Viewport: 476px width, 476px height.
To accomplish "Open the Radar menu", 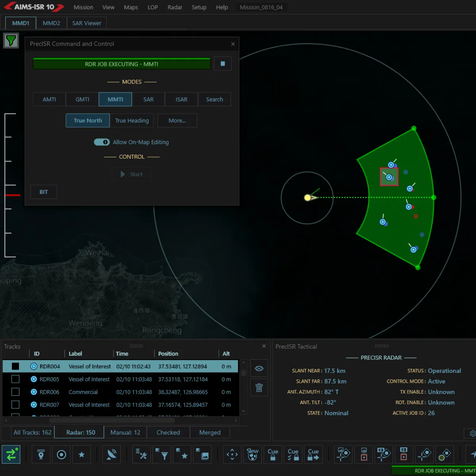I will tap(175, 7).
